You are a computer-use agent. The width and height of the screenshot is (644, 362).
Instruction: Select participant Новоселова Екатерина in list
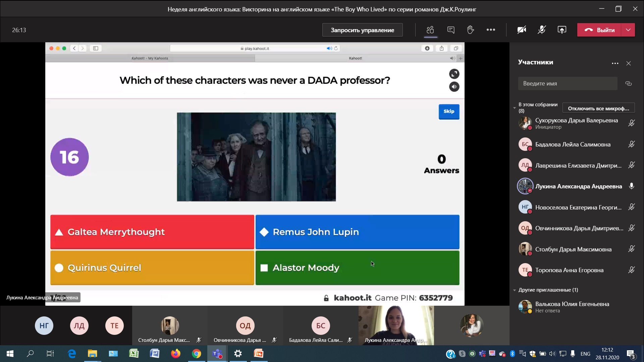pos(576,207)
